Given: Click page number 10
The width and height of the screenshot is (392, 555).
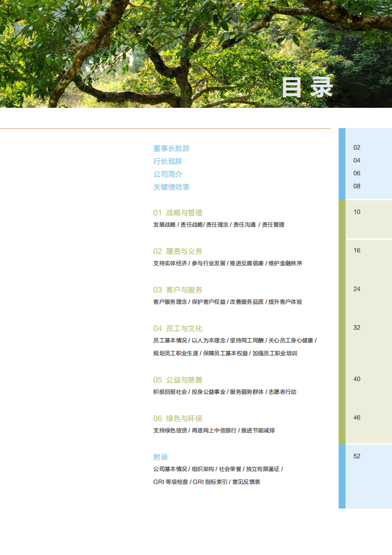Looking at the screenshot, I should click(x=356, y=212).
